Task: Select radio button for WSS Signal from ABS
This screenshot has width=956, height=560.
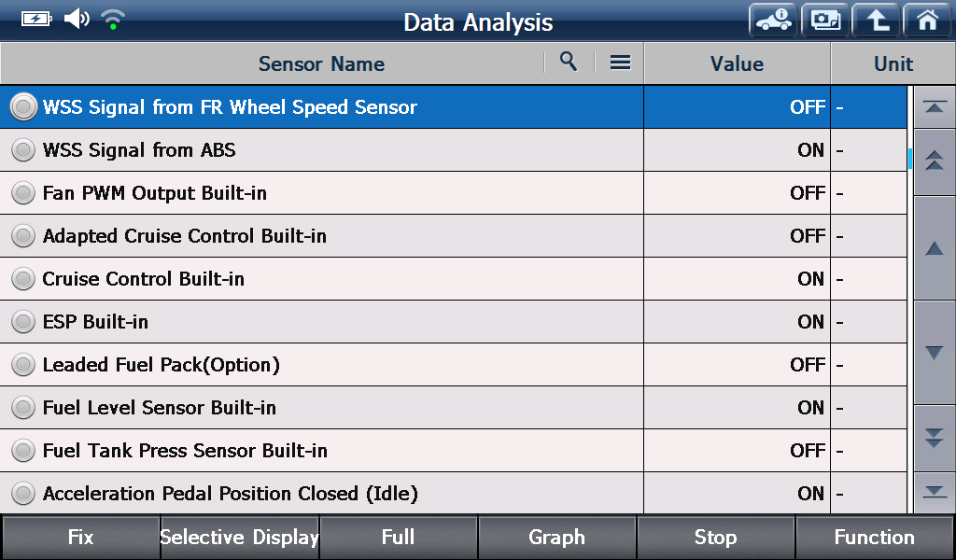Action: pos(23,150)
